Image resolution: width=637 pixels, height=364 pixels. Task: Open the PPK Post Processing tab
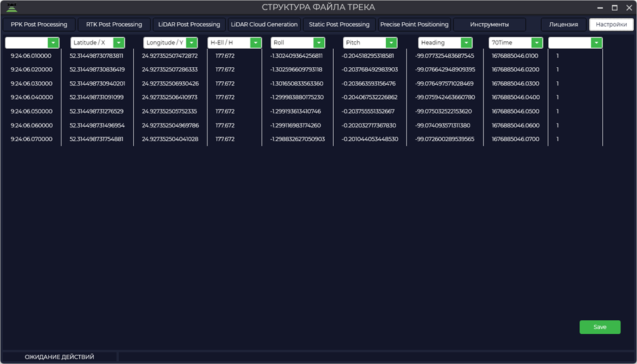pyautogui.click(x=39, y=24)
